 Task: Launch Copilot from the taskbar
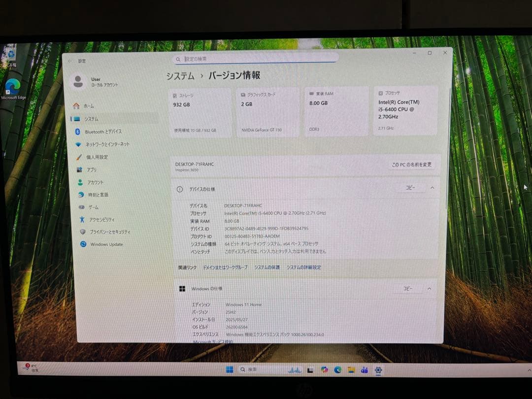click(x=324, y=370)
